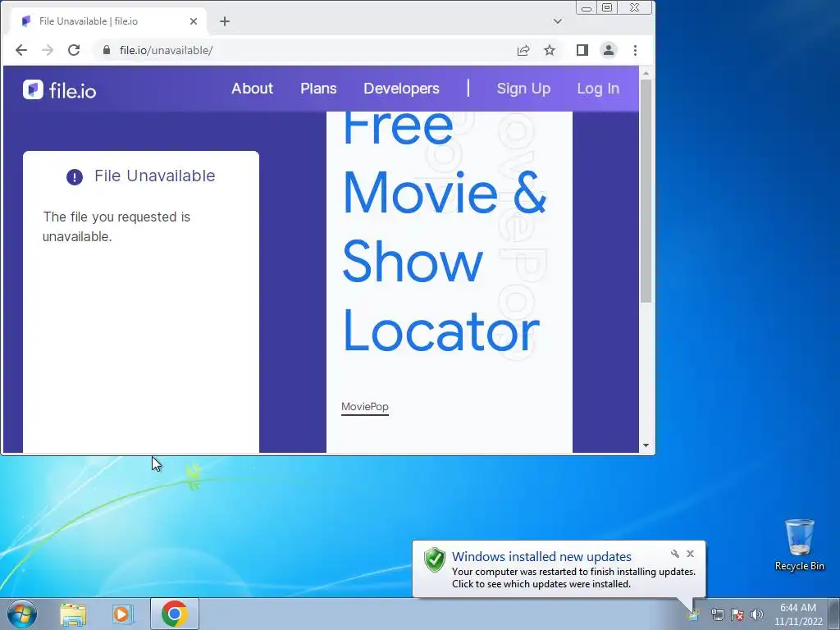Viewport: 840px width, 630px height.
Task: Expand the tab search dropdown arrow
Action: (x=558, y=21)
